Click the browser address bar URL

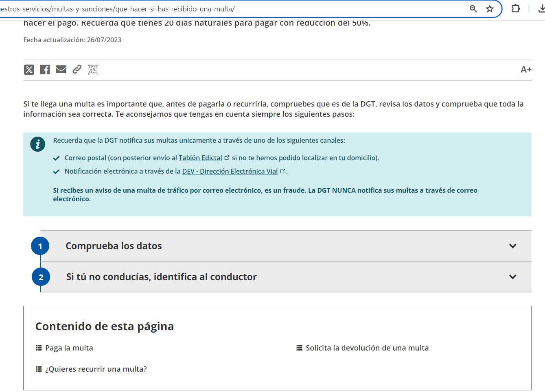163,9
